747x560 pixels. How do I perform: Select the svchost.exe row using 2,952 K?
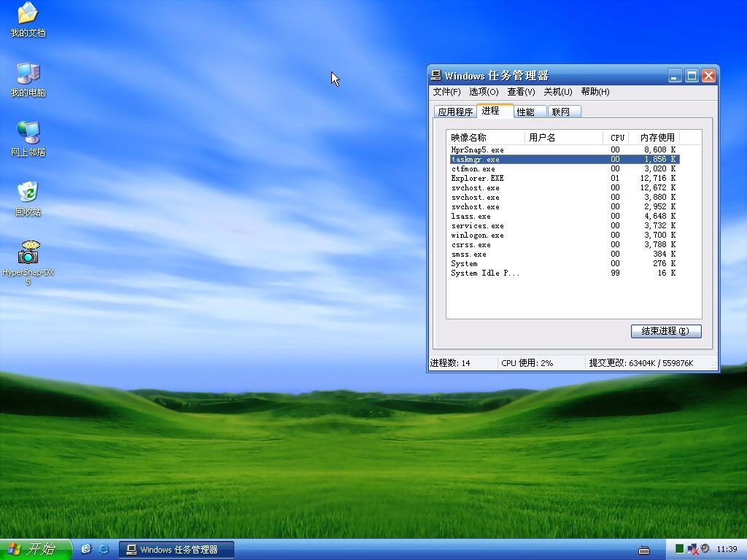click(x=565, y=206)
